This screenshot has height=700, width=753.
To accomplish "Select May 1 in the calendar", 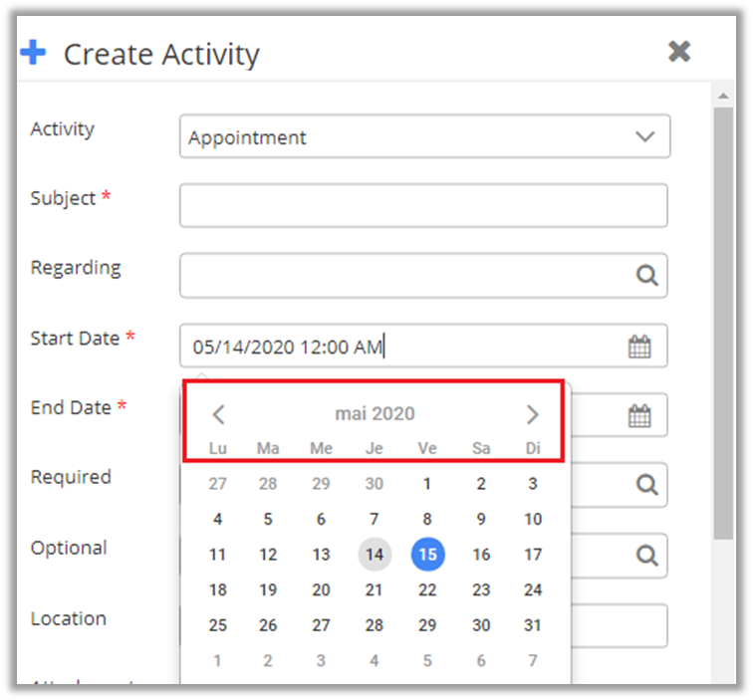I will coord(427,484).
